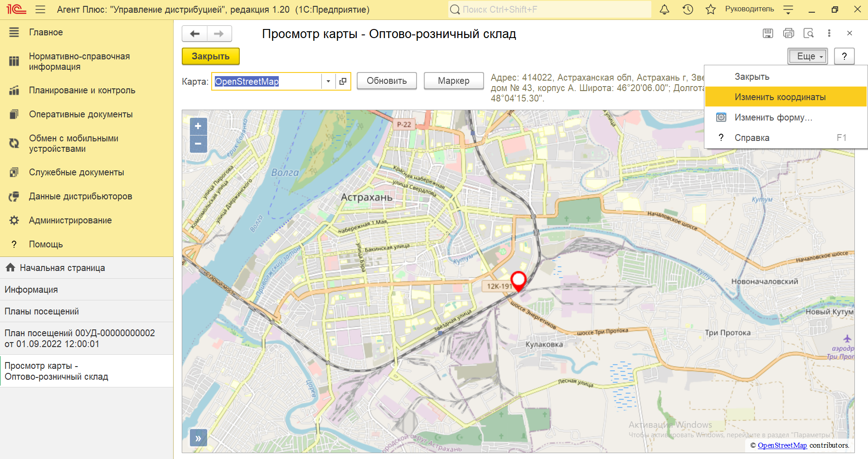This screenshot has height=459, width=868.
Task: Switch to Информация tab
Action: 87,290
